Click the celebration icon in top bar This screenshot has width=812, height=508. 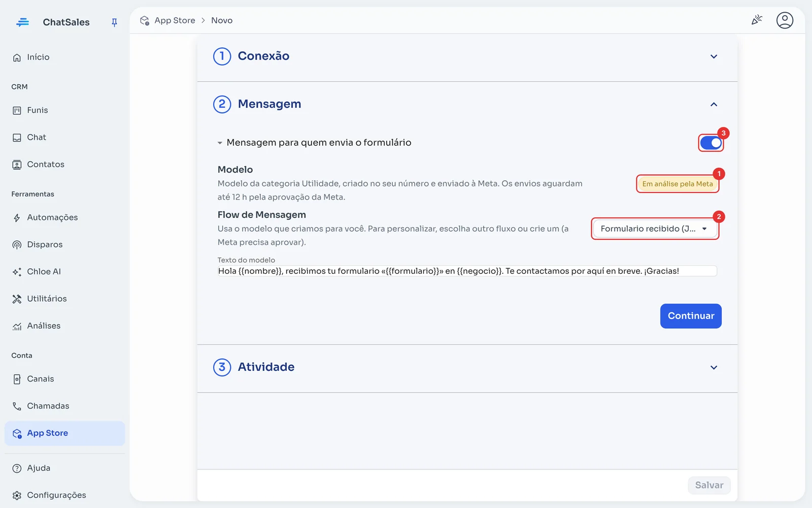point(757,20)
